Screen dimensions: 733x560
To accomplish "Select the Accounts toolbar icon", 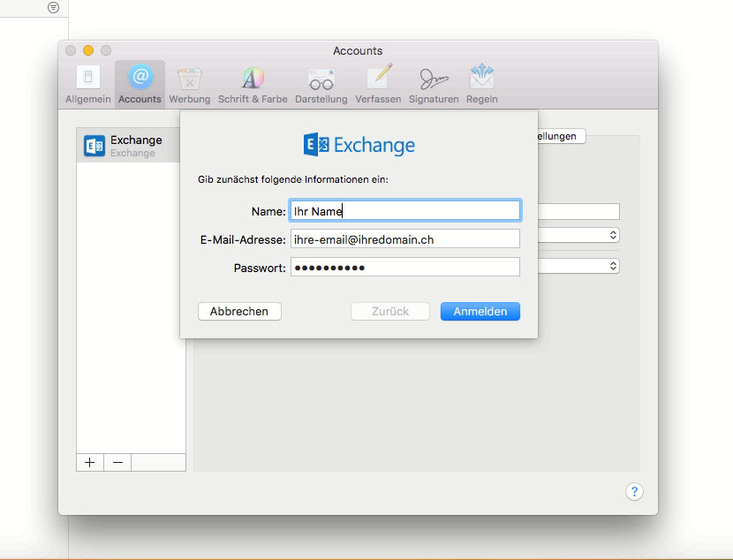I will [x=140, y=84].
